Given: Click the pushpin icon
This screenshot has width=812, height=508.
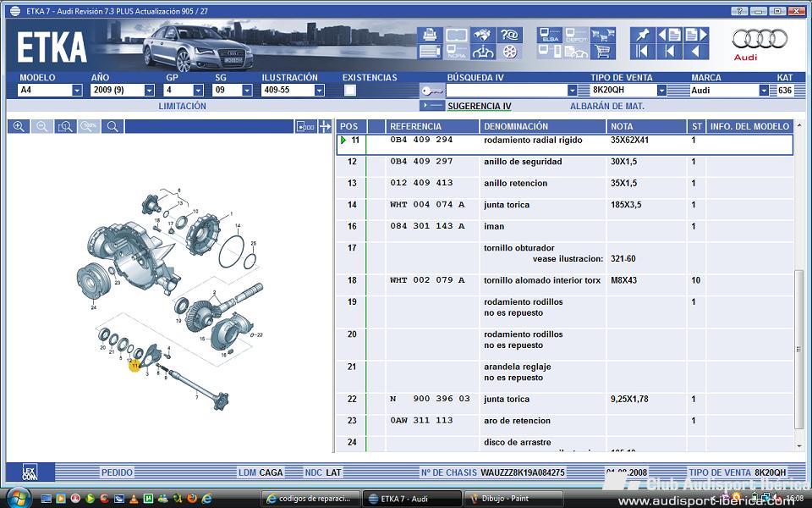Looking at the screenshot, I should tap(642, 35).
